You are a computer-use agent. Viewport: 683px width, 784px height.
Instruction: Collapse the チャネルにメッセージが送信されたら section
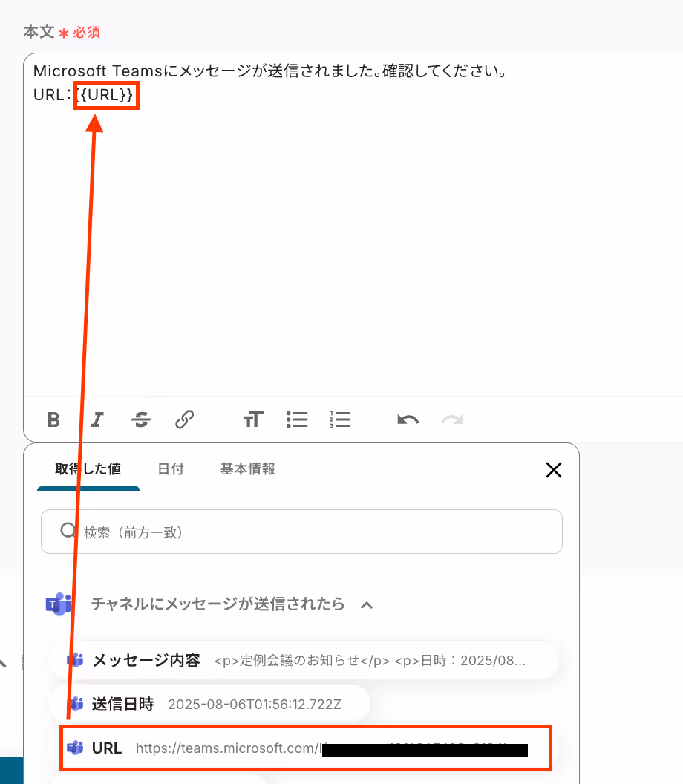click(x=367, y=605)
